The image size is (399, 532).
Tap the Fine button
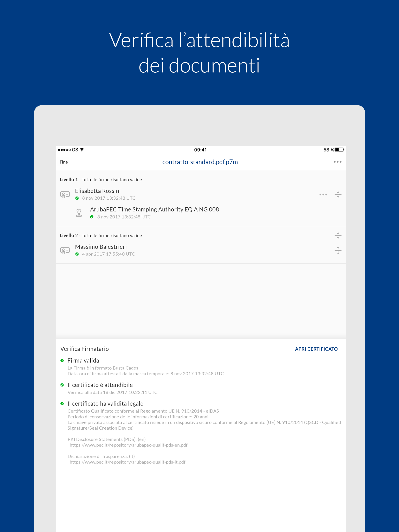pos(64,162)
